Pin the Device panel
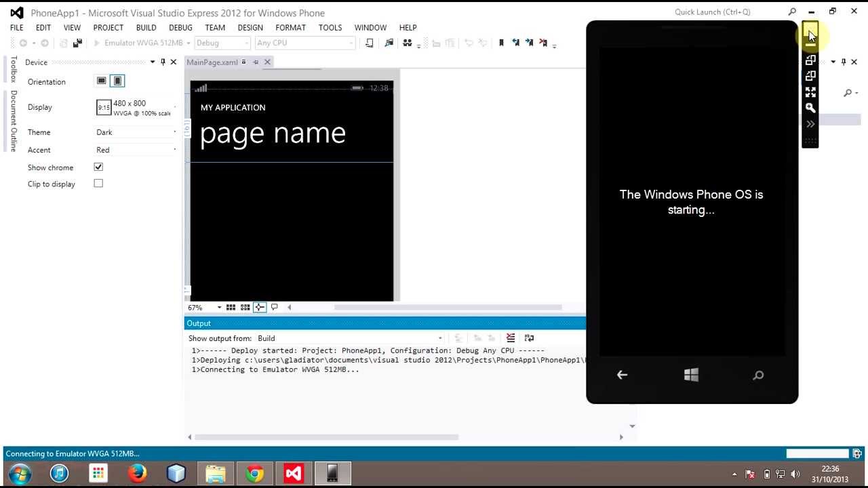 163,62
